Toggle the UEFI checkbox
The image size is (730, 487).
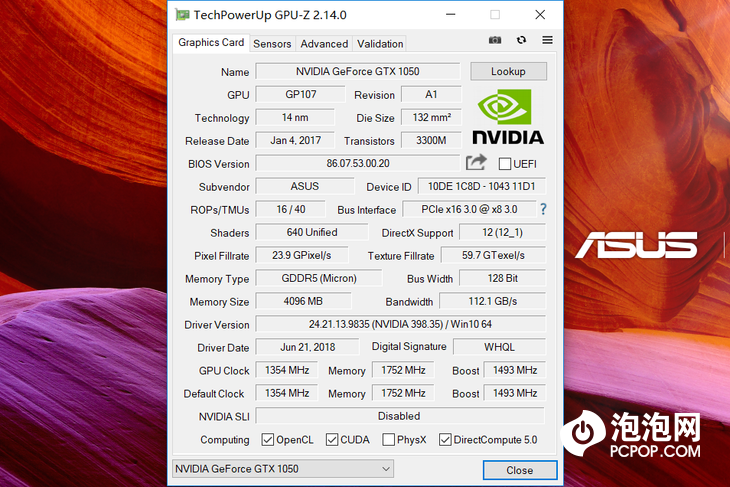point(505,164)
